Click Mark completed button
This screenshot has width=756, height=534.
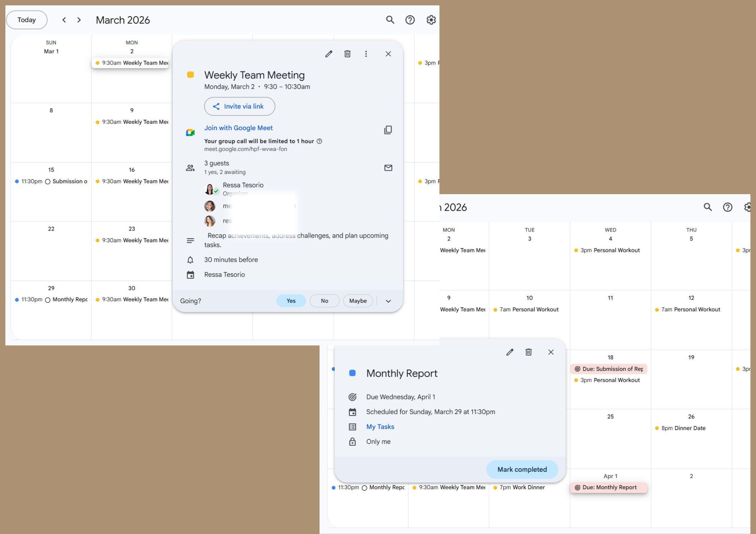point(522,469)
